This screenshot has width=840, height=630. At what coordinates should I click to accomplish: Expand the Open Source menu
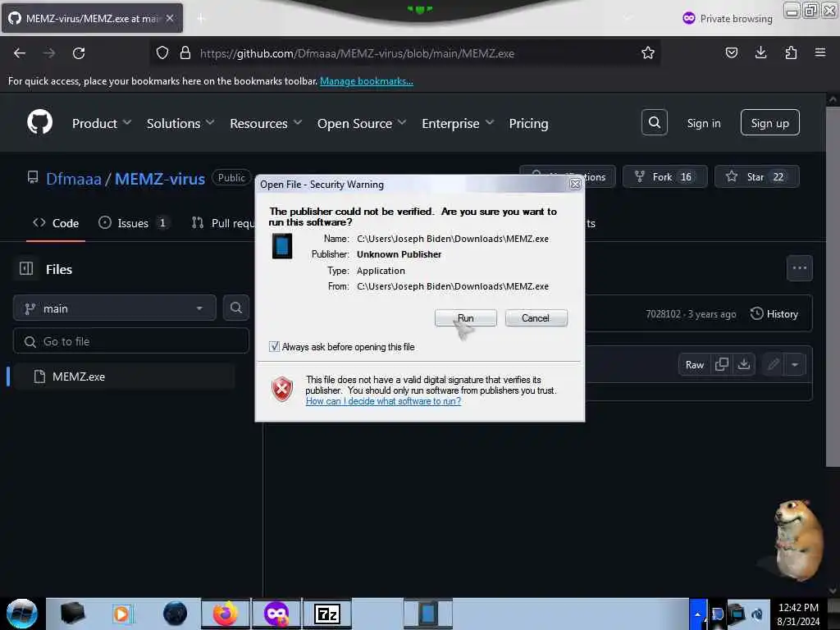tap(362, 123)
